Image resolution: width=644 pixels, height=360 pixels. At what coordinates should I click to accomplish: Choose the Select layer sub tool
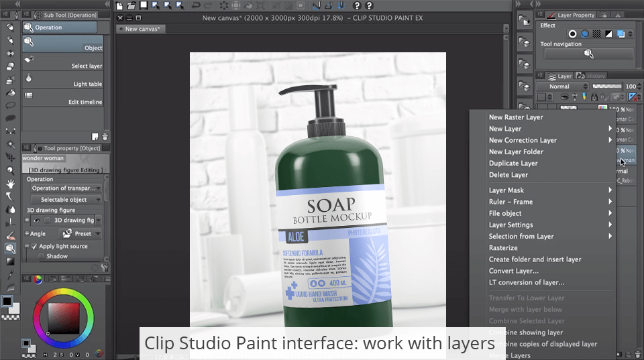point(63,62)
